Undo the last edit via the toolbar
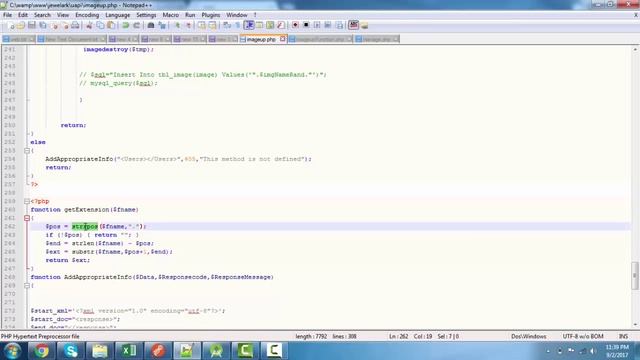This screenshot has height=360, width=640. click(x=125, y=25)
